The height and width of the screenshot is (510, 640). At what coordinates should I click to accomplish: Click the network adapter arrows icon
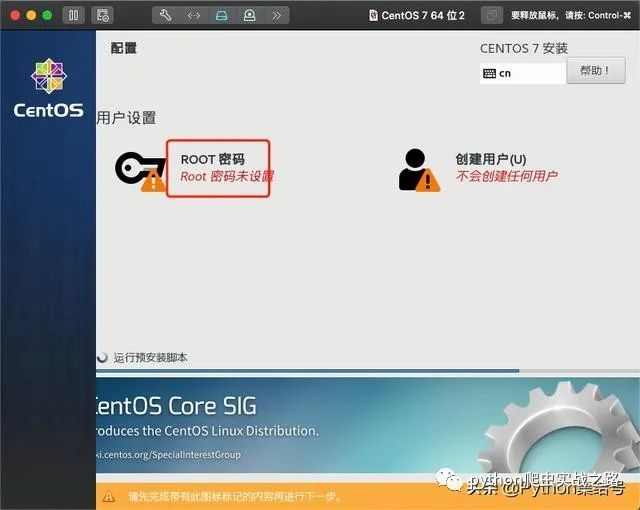[193, 16]
